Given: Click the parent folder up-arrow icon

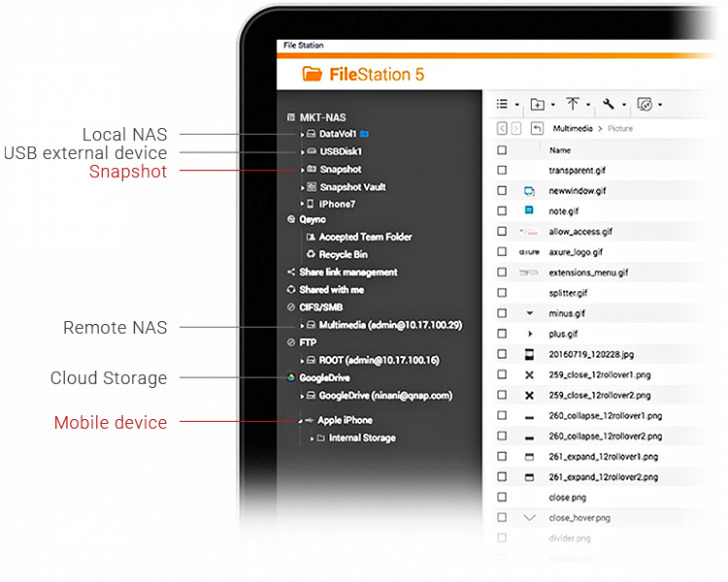Looking at the screenshot, I should coord(537,129).
